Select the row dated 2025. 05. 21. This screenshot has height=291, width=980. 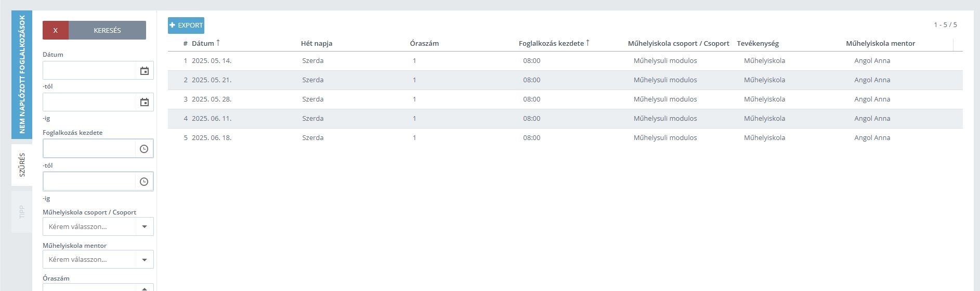click(x=565, y=80)
